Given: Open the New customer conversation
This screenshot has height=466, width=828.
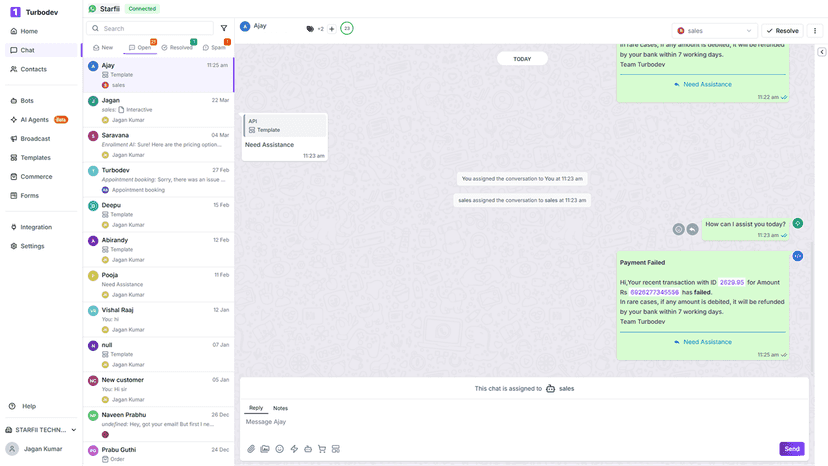Looking at the screenshot, I should point(158,389).
